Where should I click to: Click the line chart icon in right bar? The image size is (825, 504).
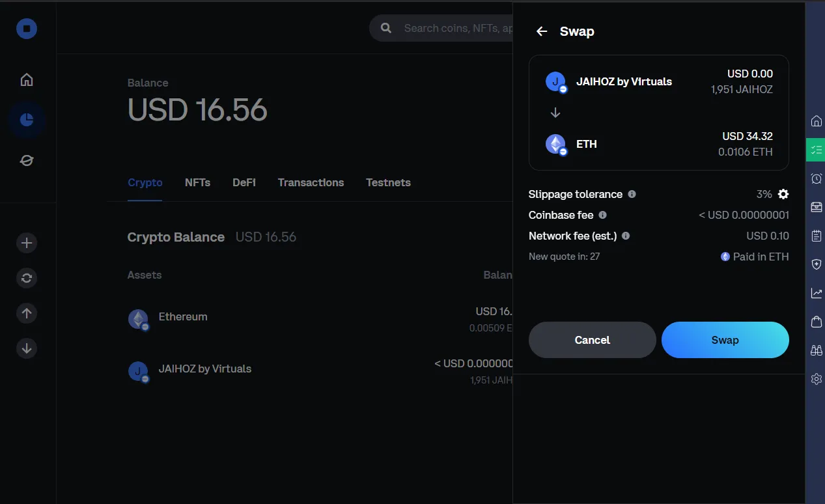pos(816,293)
